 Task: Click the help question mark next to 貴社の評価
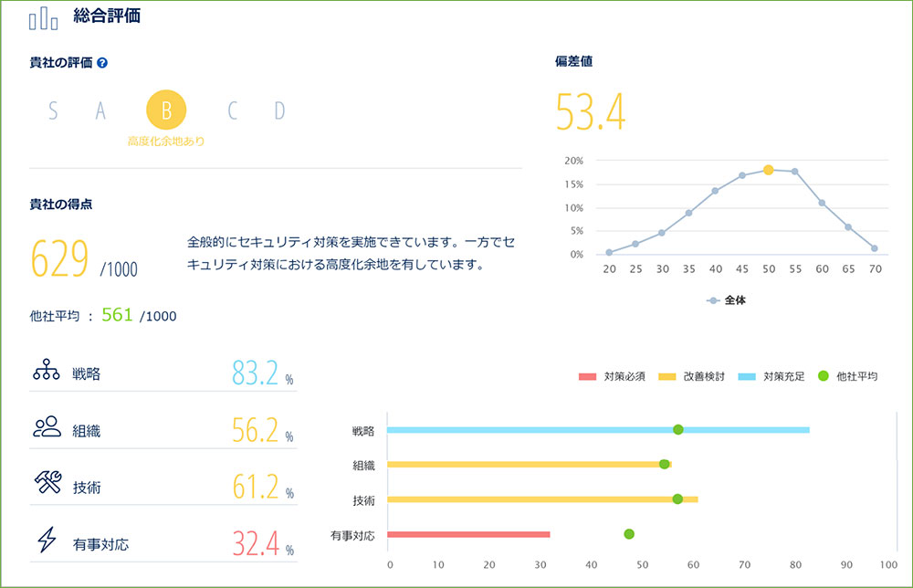pos(102,63)
